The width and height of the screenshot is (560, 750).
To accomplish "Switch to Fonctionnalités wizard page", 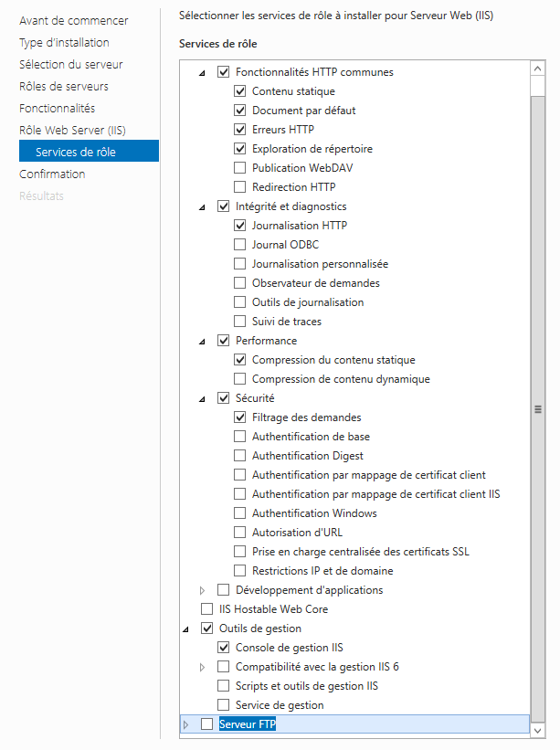I will 57,108.
